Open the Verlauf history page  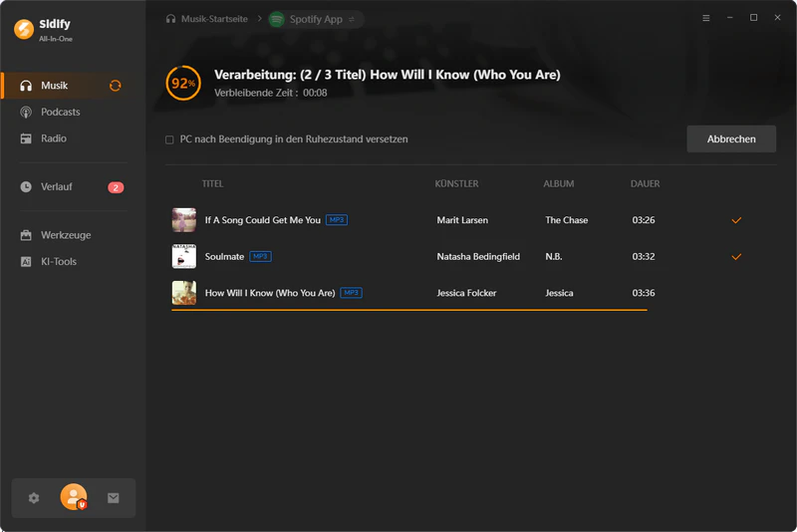pyautogui.click(x=56, y=186)
